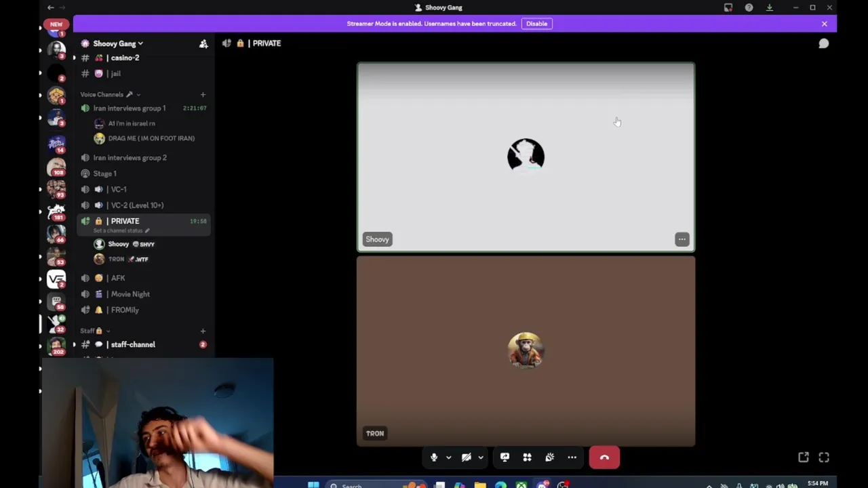
Task: Collapse the Staff category
Action: pos(94,331)
